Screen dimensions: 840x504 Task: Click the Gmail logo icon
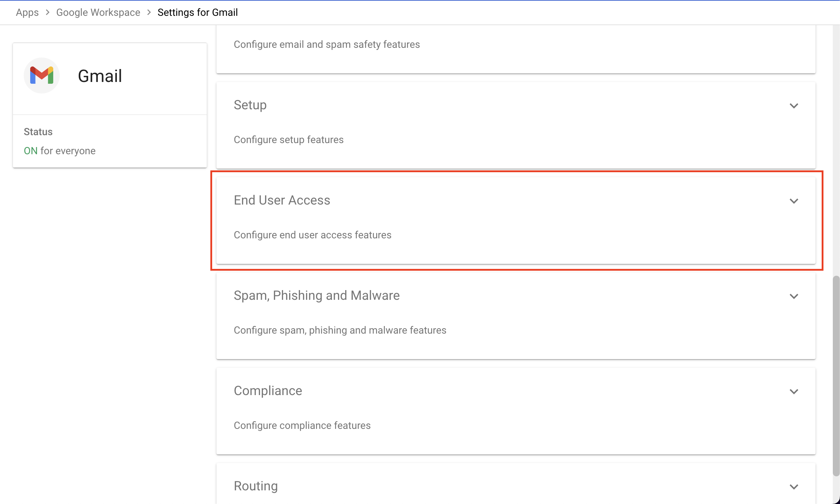[x=42, y=75]
